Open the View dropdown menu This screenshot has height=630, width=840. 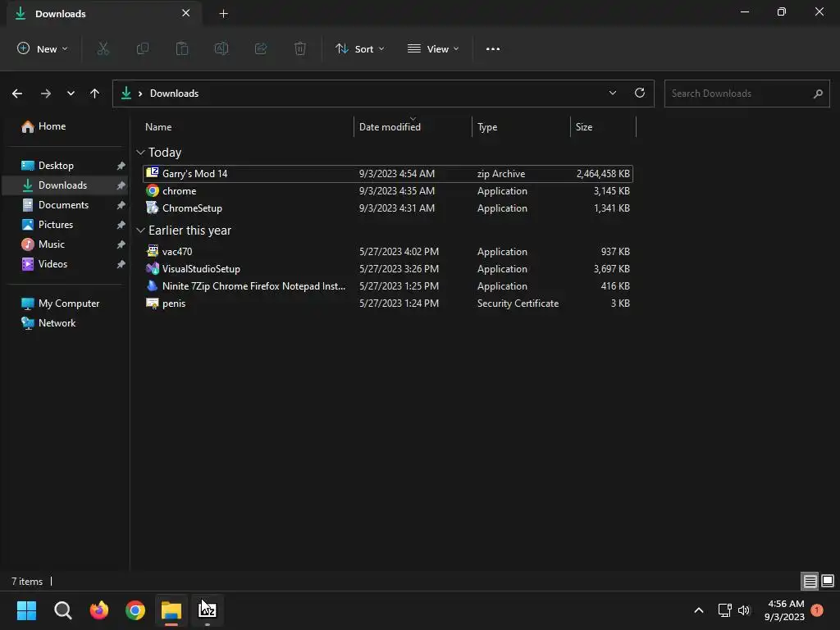(x=433, y=48)
